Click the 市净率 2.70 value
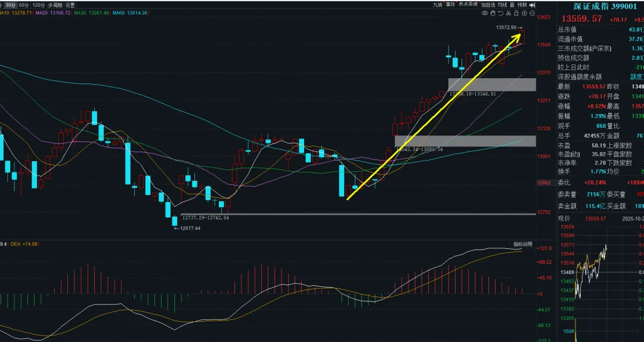The width and height of the screenshot is (644, 342). [600, 163]
